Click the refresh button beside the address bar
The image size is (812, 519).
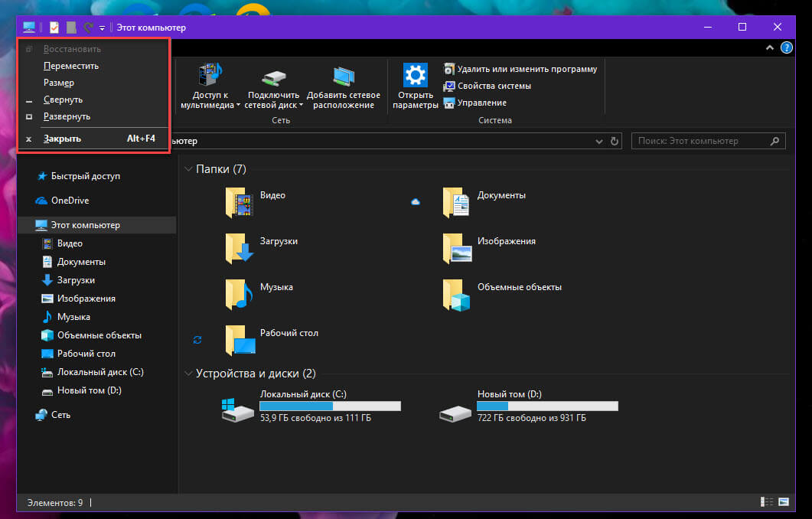(x=615, y=141)
